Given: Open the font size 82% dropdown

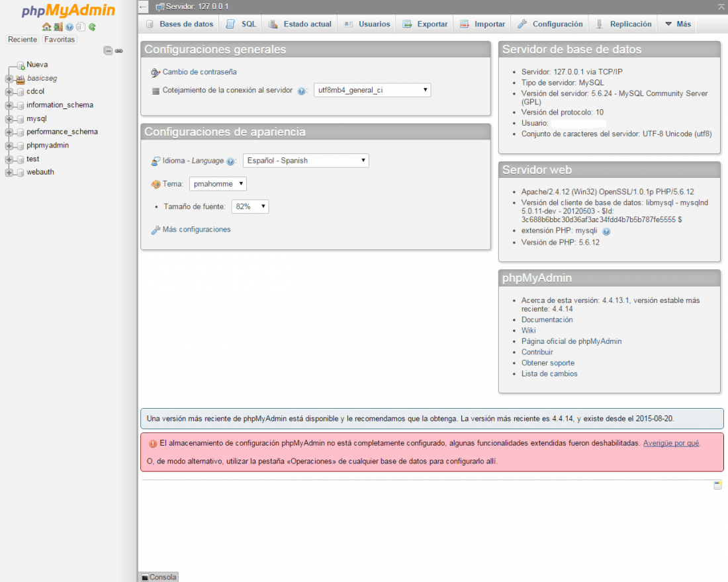Looking at the screenshot, I should coord(250,206).
